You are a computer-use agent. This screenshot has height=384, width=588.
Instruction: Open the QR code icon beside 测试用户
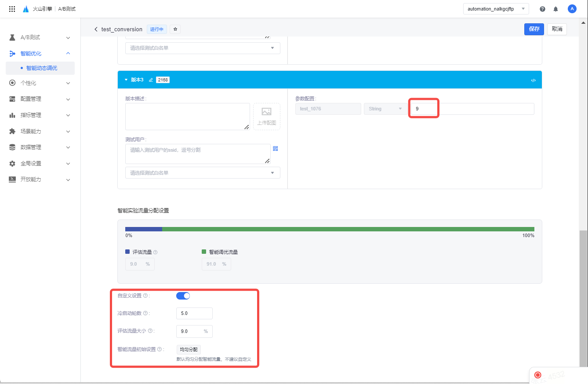276,149
